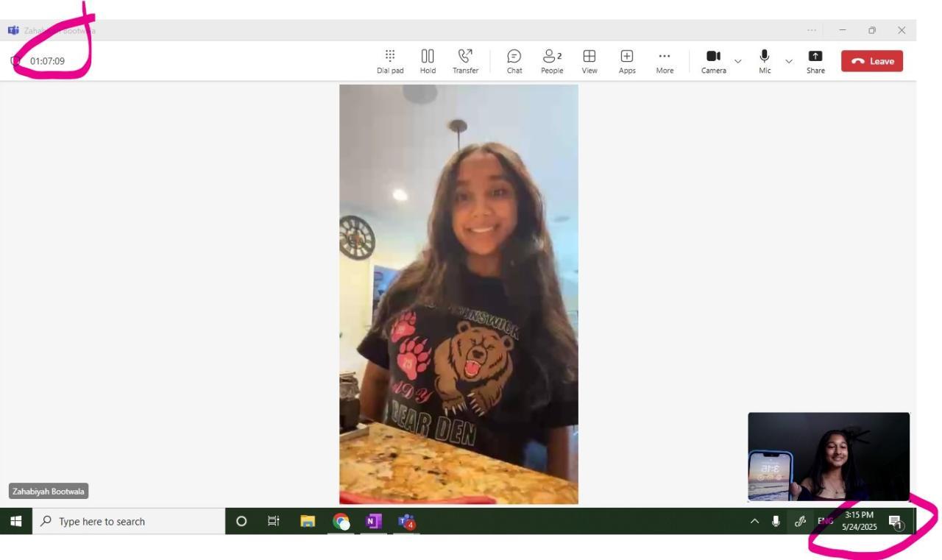Mute the Mic
Screen dimensions: 942x560
765,62
